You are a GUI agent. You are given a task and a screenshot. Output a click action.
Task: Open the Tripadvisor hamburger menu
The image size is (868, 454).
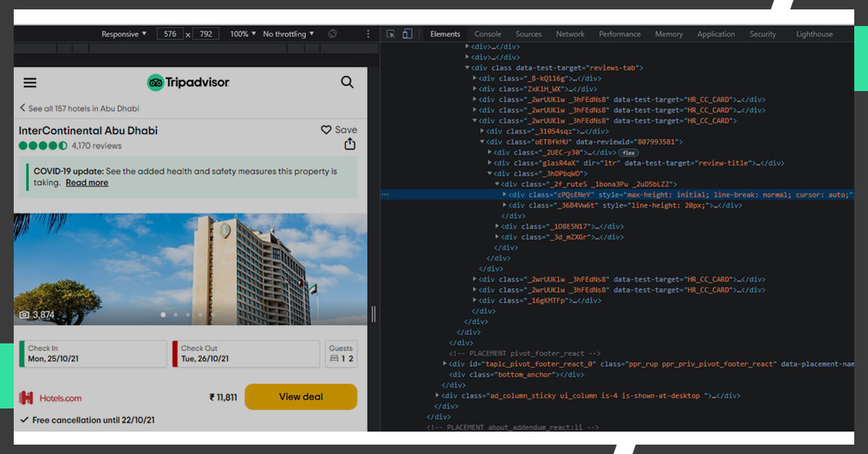(x=30, y=82)
